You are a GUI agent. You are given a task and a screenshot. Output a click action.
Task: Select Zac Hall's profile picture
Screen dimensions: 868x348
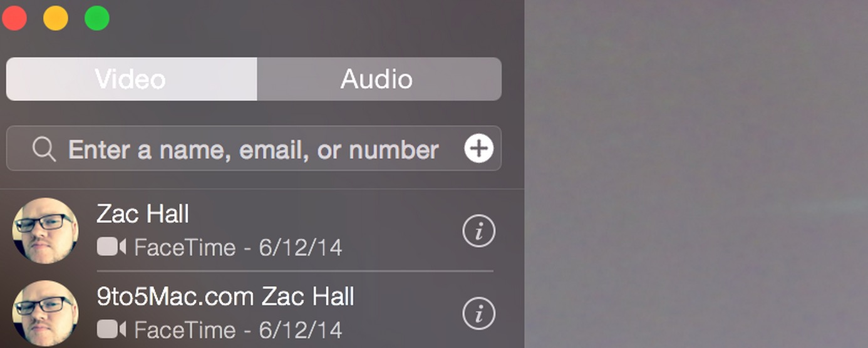[x=45, y=231]
